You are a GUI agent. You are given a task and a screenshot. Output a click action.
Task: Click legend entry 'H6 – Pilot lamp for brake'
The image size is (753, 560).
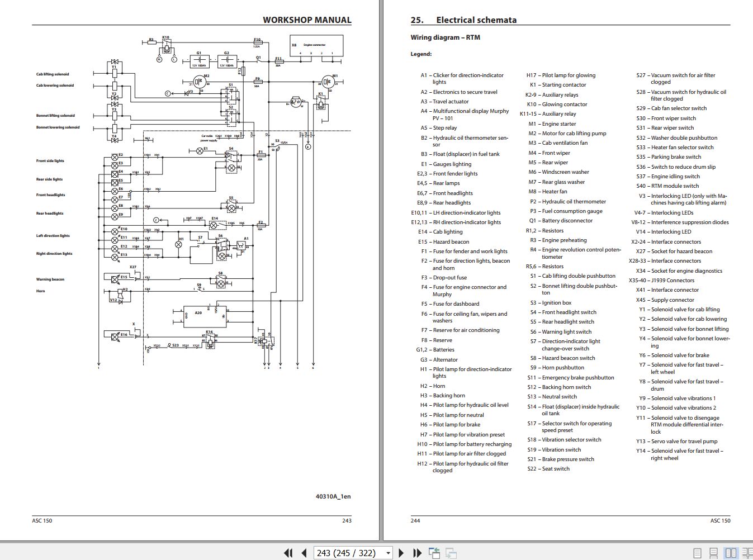(x=450, y=425)
